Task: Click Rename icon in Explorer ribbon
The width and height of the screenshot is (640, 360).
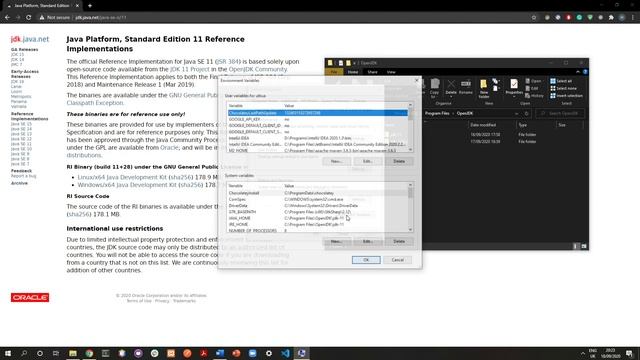Action: (466, 87)
